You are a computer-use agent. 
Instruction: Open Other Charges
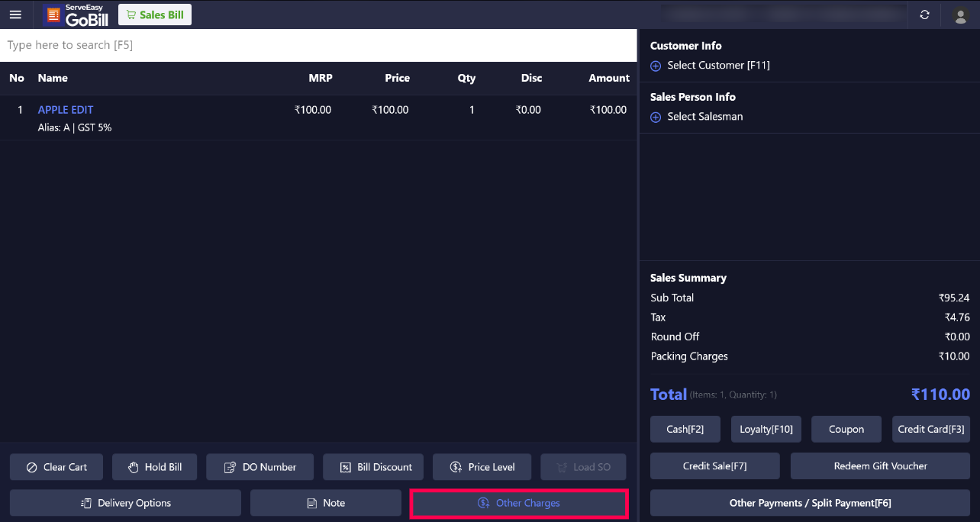point(519,503)
